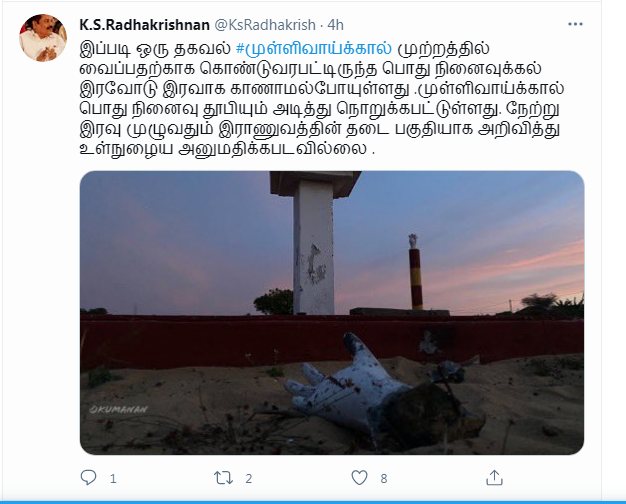Screen dimensions: 626x504
Task: Click the @KUMANAN watermark on the photo
Action: [x=118, y=409]
